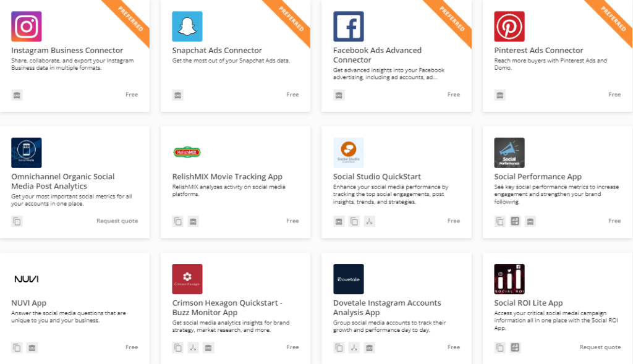633x364 pixels.
Task: Click Request quote on Omnichannel card
Action: tap(117, 221)
